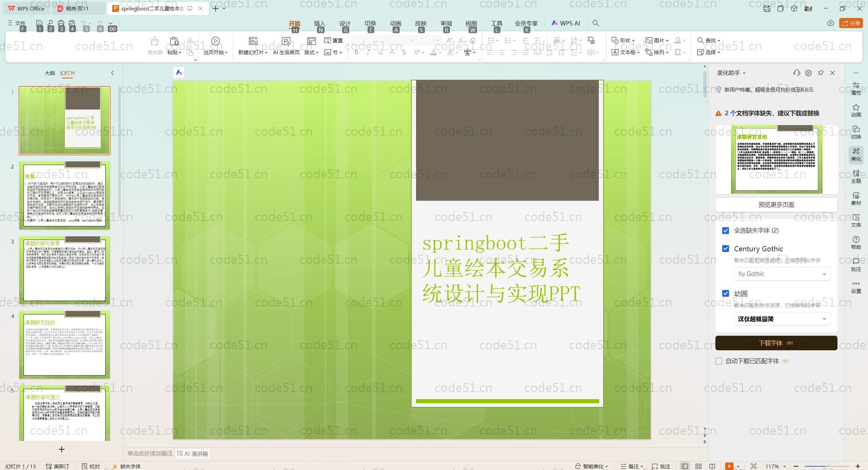Click the search magnifier in ribbon
The height and width of the screenshot is (470, 868).
point(596,23)
